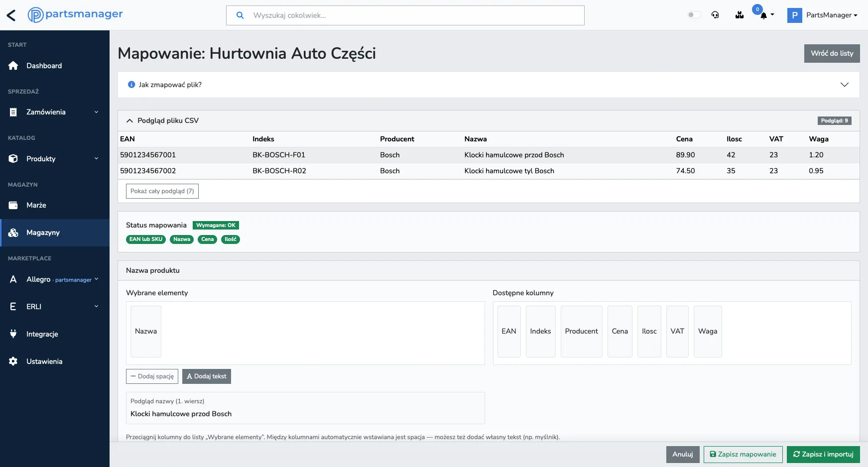Click the Anuluj button
Image resolution: width=868 pixels, height=467 pixels.
coord(683,455)
